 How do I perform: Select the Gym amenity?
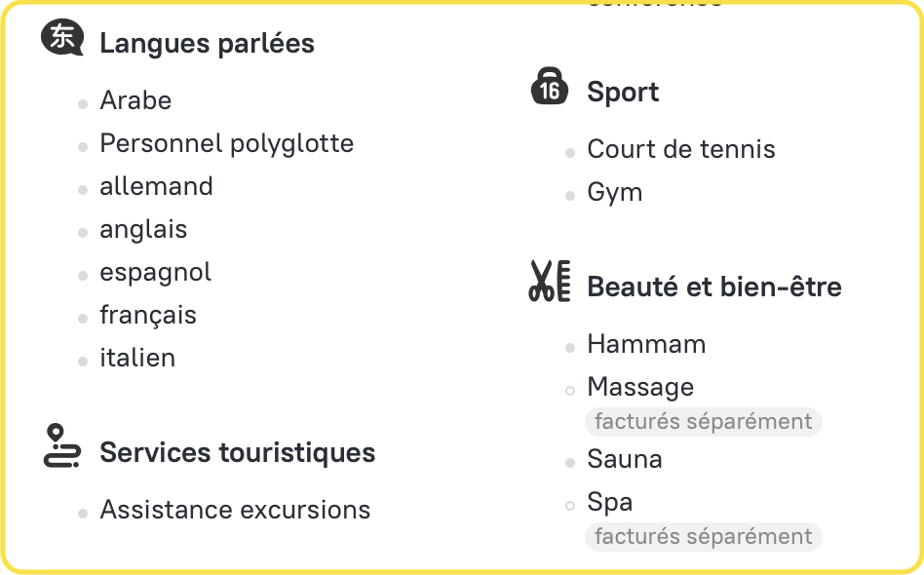click(614, 192)
